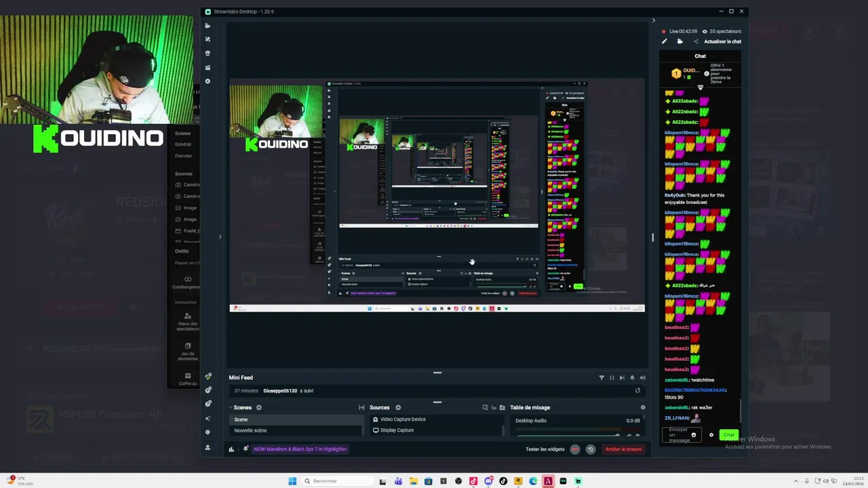Image resolution: width=868 pixels, height=488 pixels.
Task: Open the performance stats bar chart icon
Action: (231, 449)
